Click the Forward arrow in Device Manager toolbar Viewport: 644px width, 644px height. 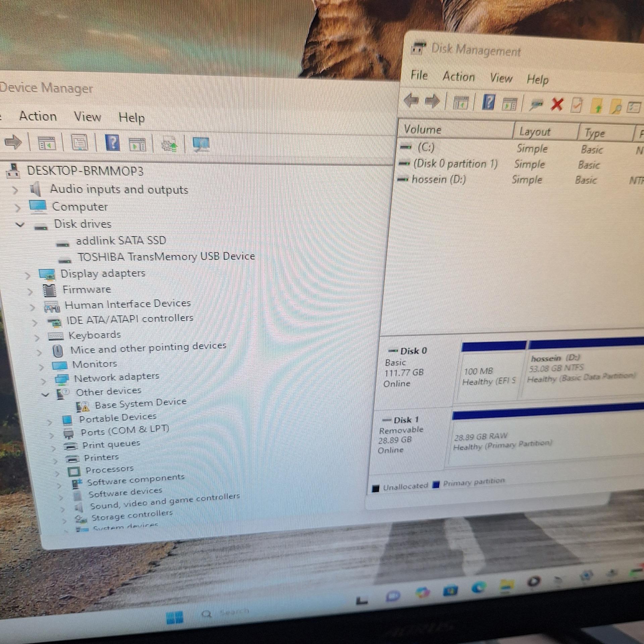point(13,142)
